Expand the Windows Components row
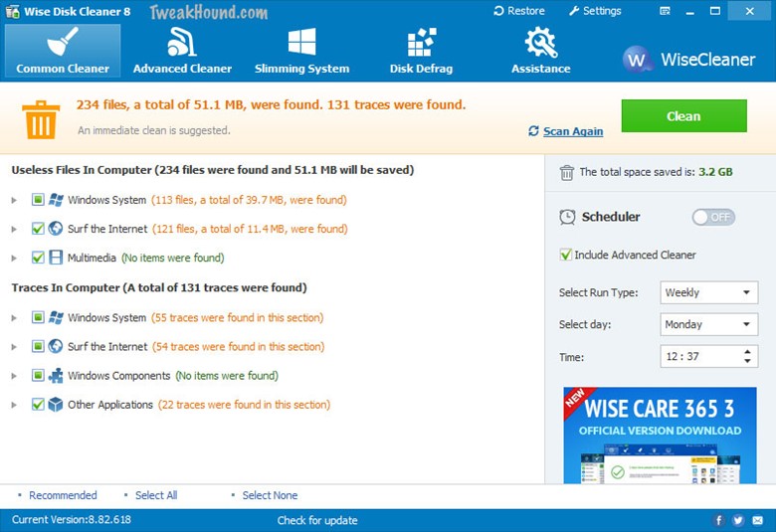Viewport: 776px width, 532px height. tap(14, 376)
